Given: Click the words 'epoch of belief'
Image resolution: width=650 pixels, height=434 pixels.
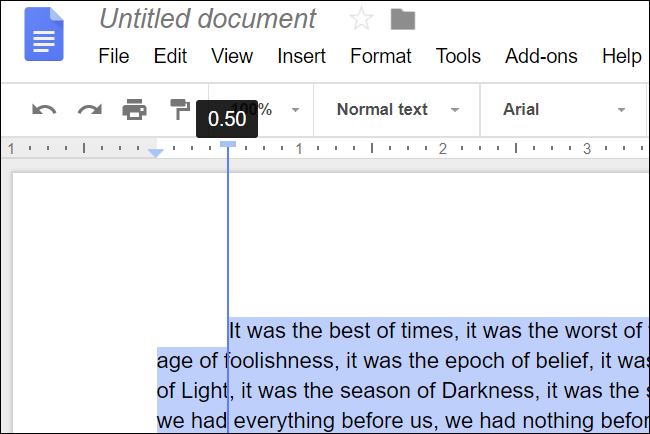Looking at the screenshot, I should [517, 361].
